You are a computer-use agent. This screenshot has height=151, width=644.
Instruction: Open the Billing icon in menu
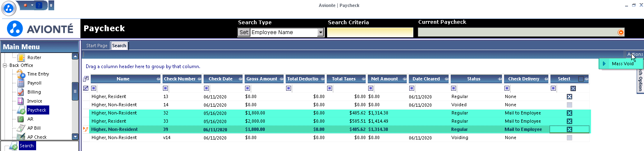coord(21,92)
